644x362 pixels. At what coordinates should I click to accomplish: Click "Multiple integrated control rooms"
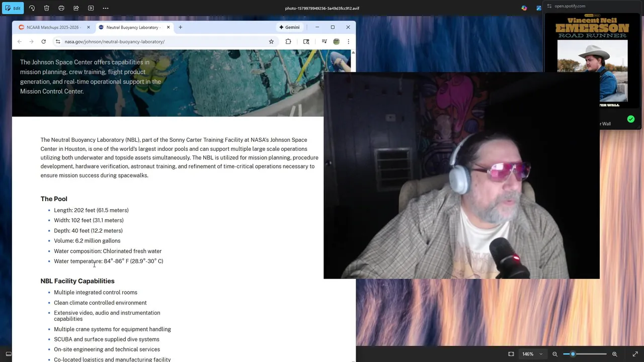(96, 293)
